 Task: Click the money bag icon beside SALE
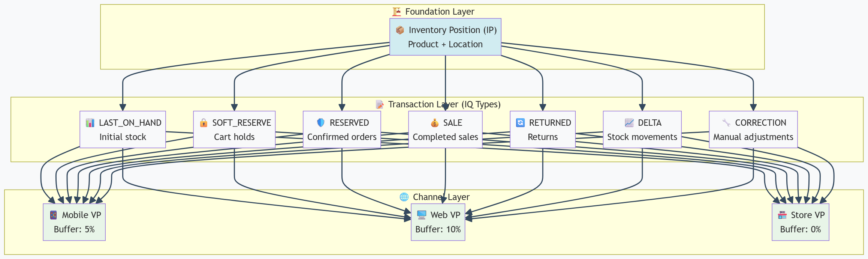coord(435,123)
